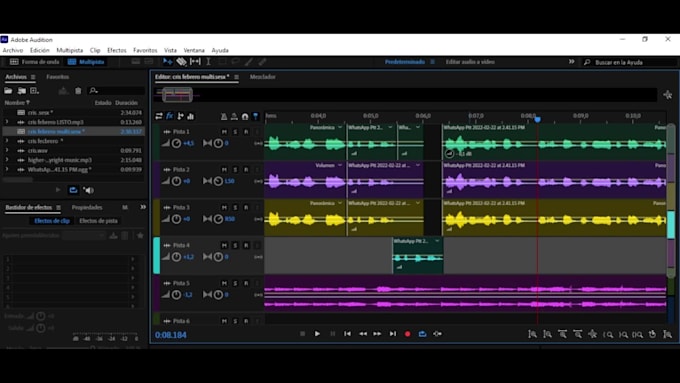Toggle Skip Selection in the transport bar
This screenshot has width=680, height=383.
(x=438, y=334)
